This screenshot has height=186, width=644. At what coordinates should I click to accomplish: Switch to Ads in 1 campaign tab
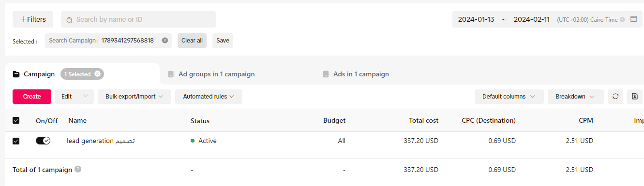pyautogui.click(x=356, y=74)
